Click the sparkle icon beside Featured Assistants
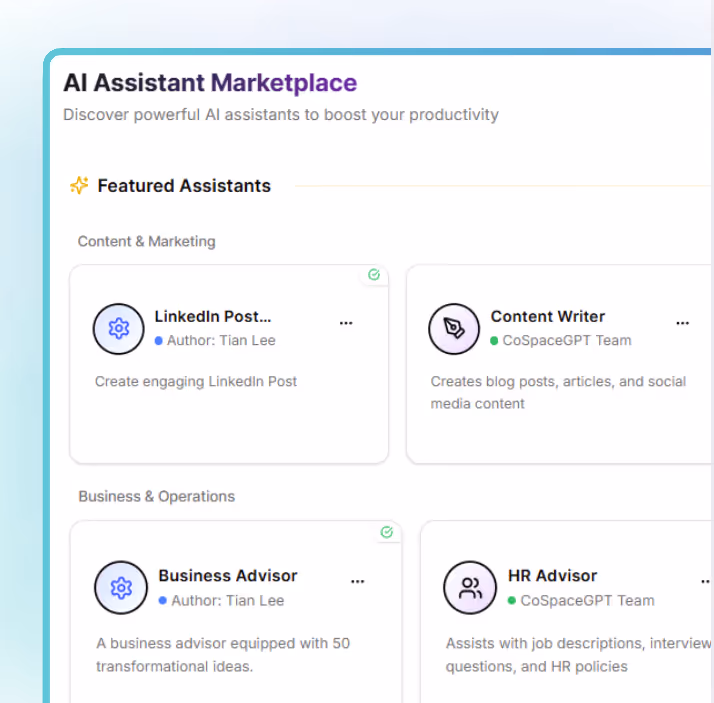 [x=79, y=185]
